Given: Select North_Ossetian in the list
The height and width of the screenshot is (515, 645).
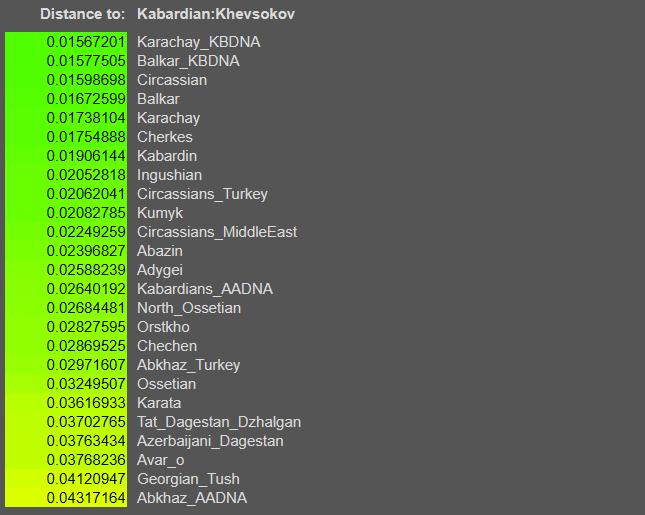Looking at the screenshot, I should [x=189, y=308].
